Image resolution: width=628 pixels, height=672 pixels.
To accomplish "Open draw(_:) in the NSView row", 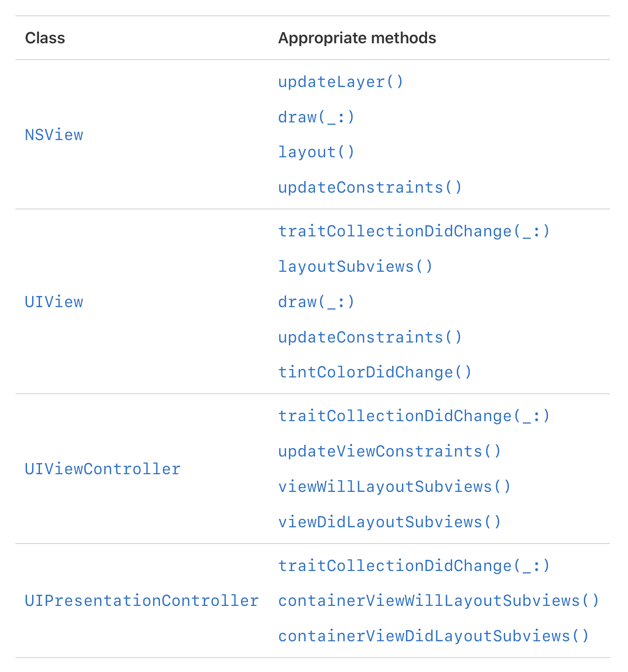I will coord(316,117).
